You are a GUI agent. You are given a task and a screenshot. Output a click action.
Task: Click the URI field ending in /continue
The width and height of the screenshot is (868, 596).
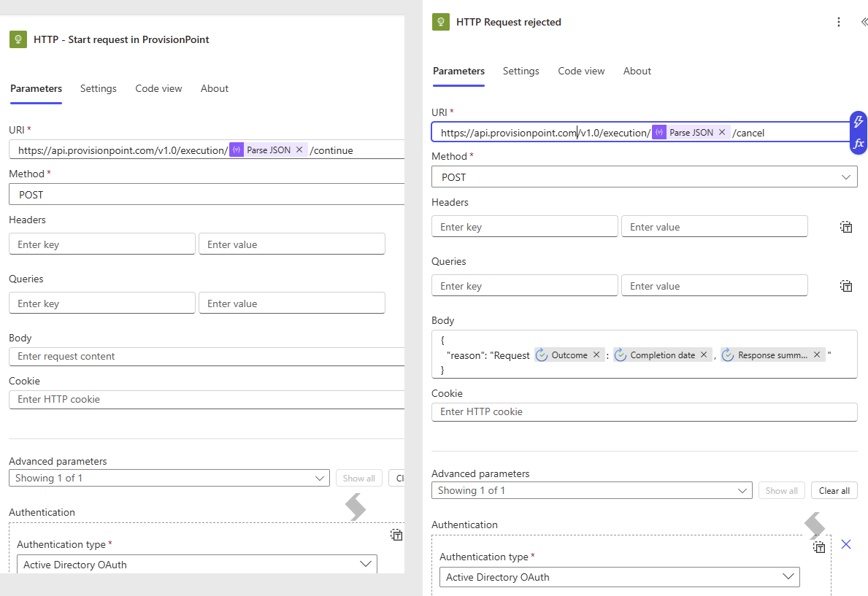point(207,150)
